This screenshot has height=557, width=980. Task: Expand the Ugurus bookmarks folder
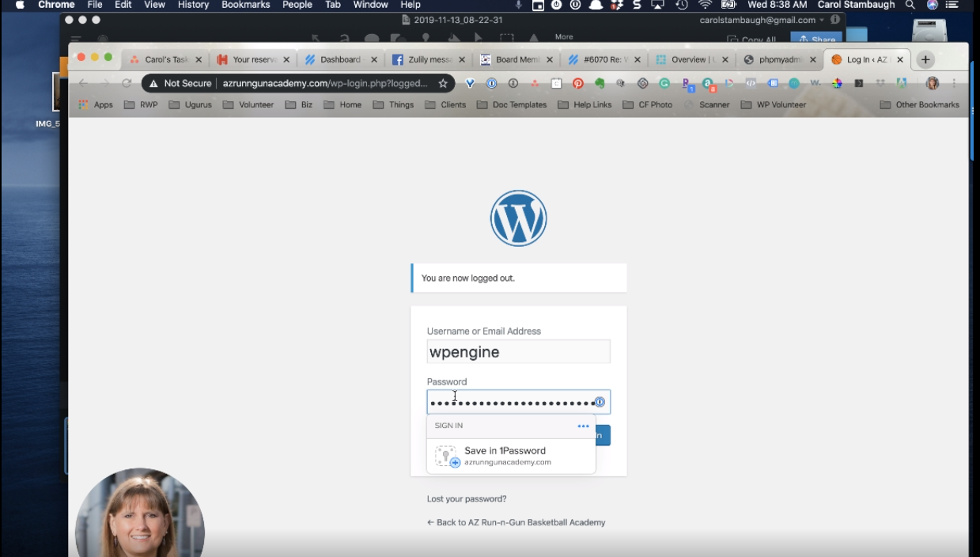pos(190,104)
